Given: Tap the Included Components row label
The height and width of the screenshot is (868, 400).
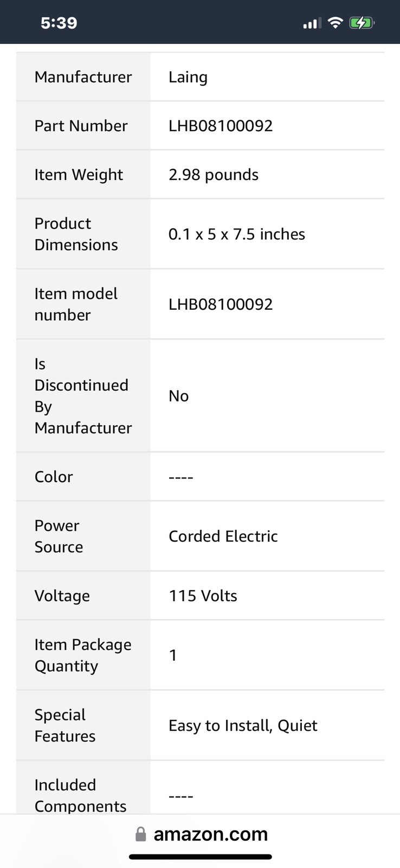Looking at the screenshot, I should (x=80, y=795).
